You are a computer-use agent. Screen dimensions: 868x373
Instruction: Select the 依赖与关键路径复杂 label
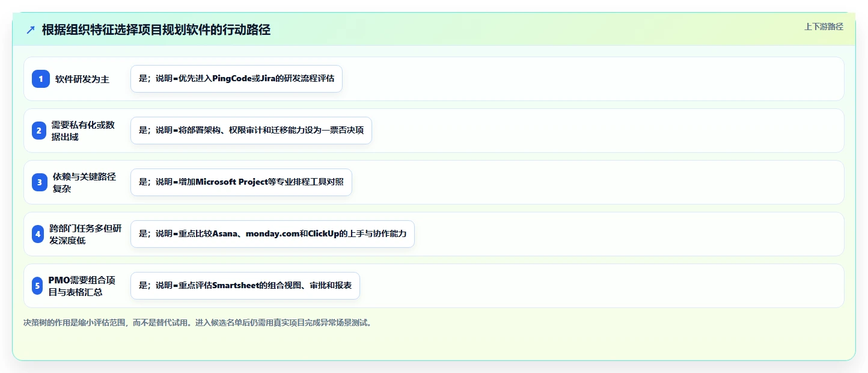[x=84, y=182]
